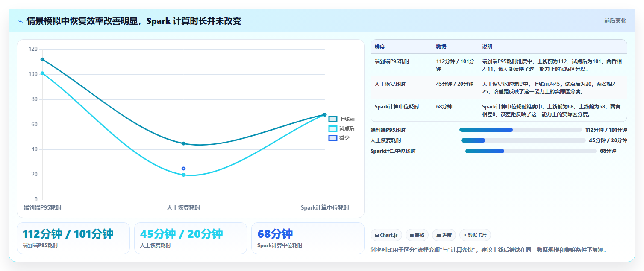Click y-axis value 120
This screenshot has width=644, height=271.
[x=33, y=49]
